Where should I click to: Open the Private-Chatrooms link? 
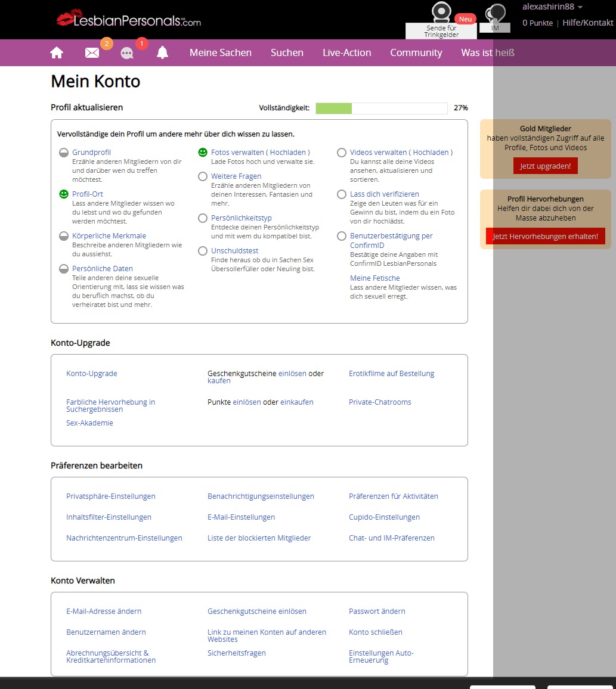(x=380, y=402)
